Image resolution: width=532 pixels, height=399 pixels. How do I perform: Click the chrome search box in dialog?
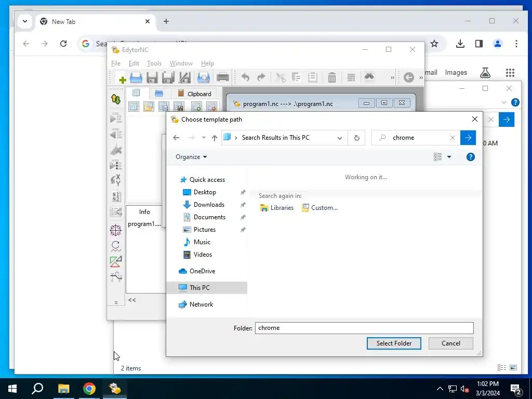pos(417,138)
